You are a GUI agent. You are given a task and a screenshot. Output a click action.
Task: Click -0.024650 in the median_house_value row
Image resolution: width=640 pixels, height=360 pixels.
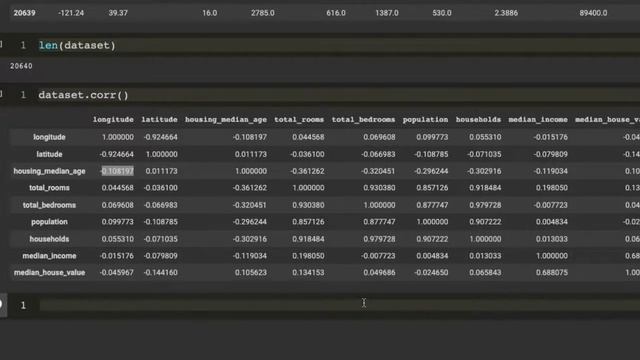(431, 273)
